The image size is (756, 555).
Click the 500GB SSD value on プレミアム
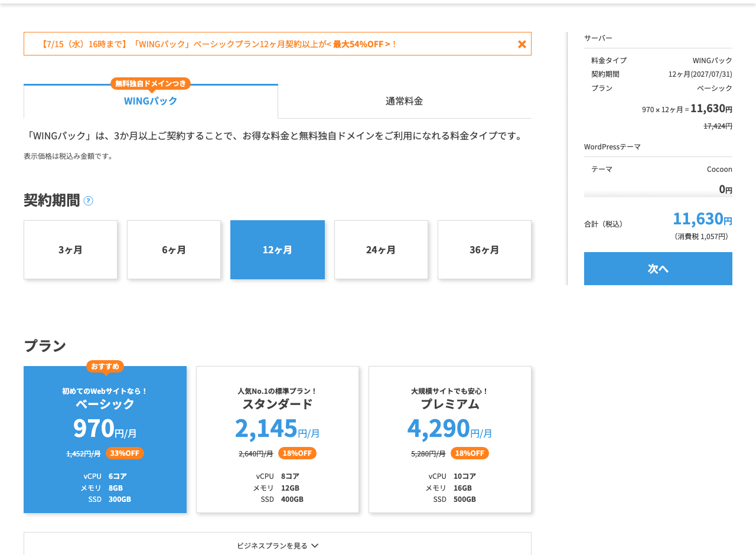click(465, 500)
